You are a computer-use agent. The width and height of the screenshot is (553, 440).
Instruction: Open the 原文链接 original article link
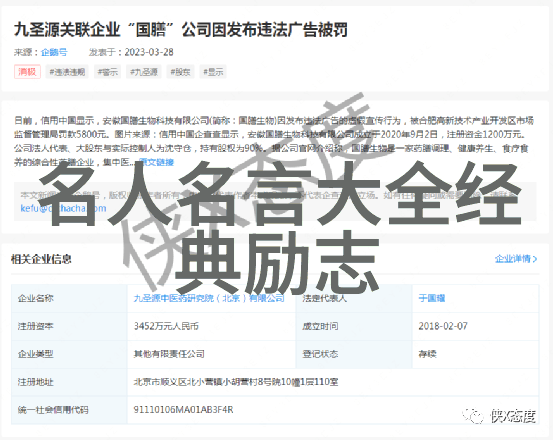point(156,162)
